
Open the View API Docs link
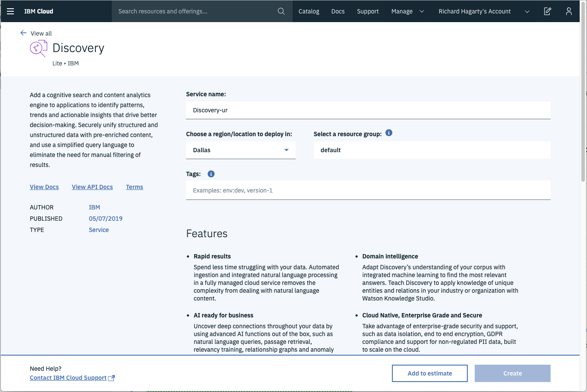92,187
